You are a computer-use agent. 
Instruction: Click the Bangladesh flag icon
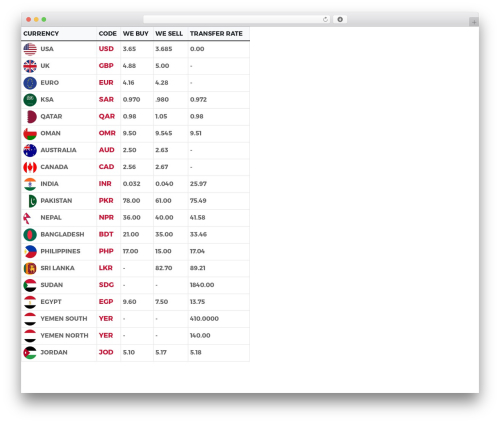30,235
